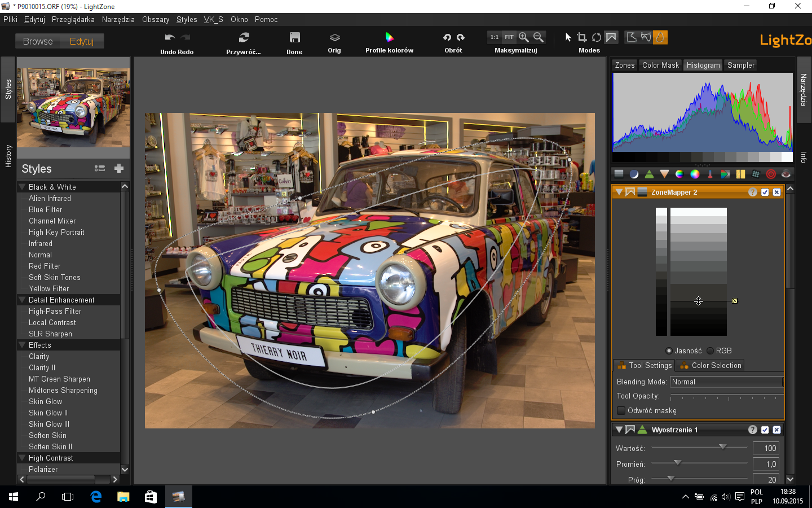
Task: Open the Blending Mode dropdown
Action: [x=726, y=382]
